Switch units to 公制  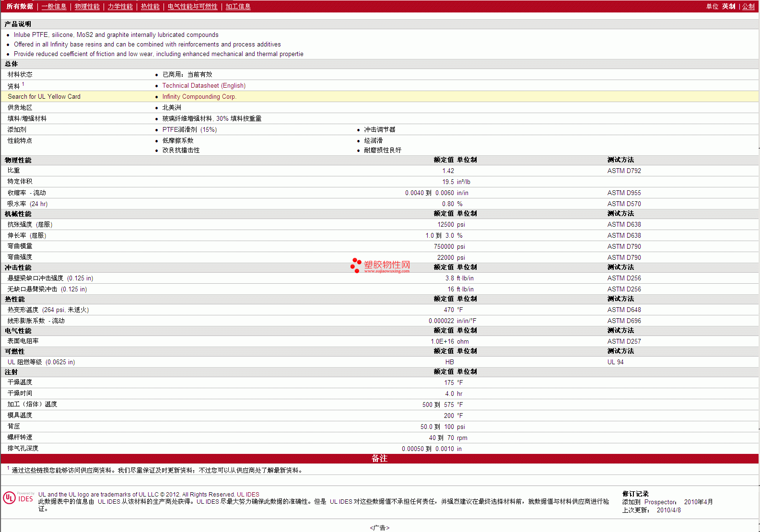click(x=748, y=7)
